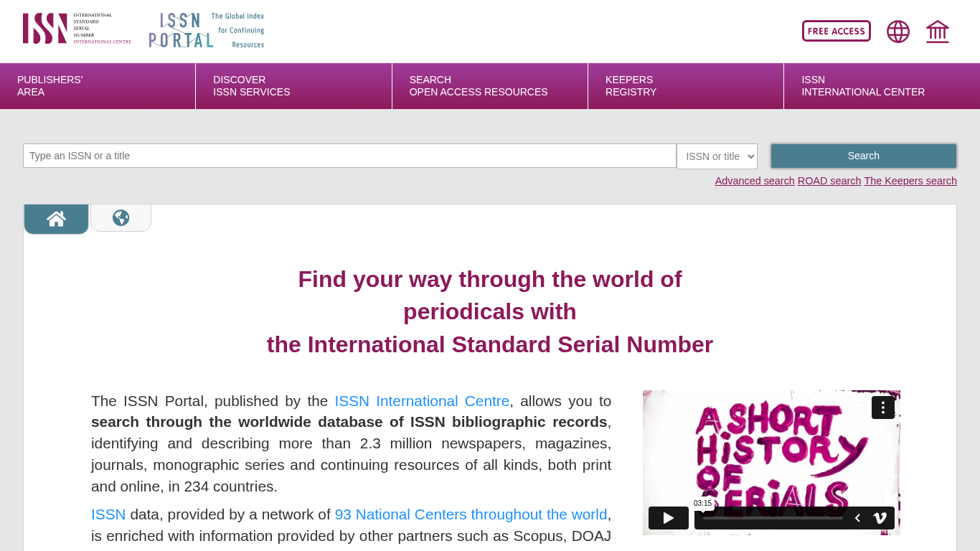The width and height of the screenshot is (980, 551).
Task: Click the institution building icon
Action: pyautogui.click(x=938, y=32)
